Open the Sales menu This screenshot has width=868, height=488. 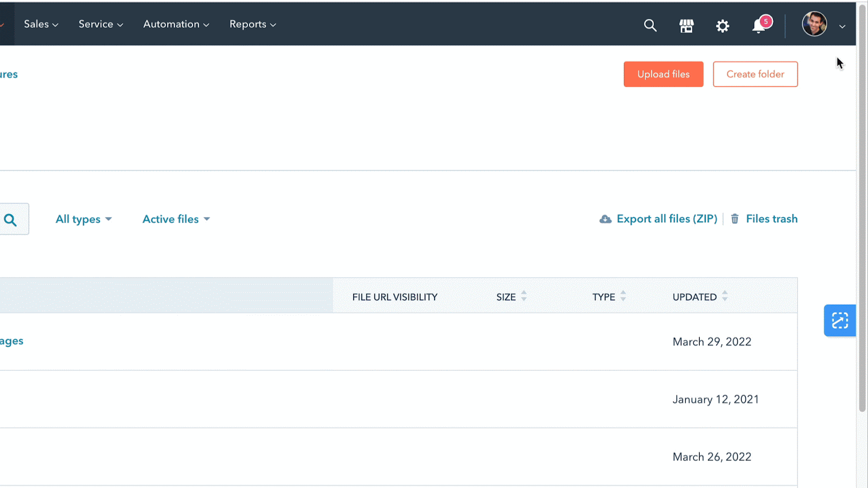pyautogui.click(x=40, y=24)
